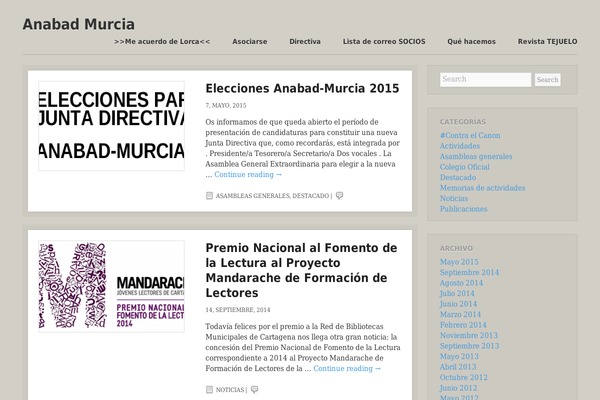Open the ASAMBLEAS GENERALES post tag
Image resolution: width=600 pixels, height=400 pixels.
(x=253, y=196)
